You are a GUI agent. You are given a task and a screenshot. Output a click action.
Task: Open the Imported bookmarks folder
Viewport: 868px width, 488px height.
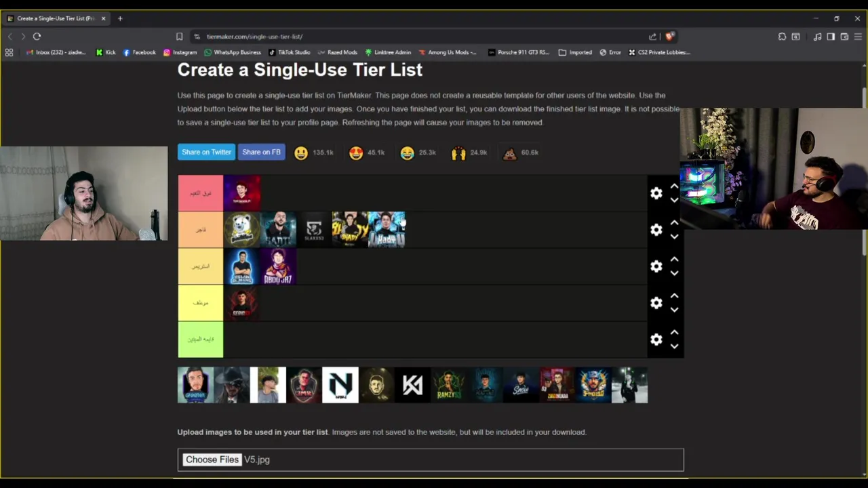575,52
